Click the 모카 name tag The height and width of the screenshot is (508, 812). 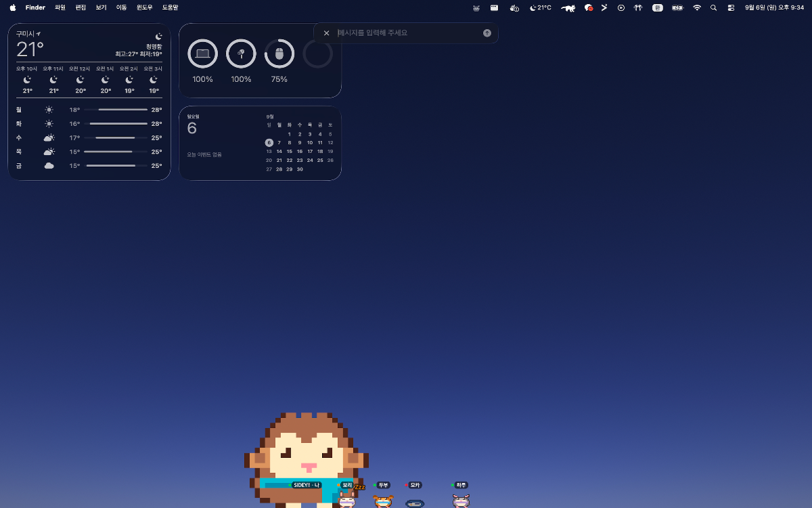click(x=414, y=485)
